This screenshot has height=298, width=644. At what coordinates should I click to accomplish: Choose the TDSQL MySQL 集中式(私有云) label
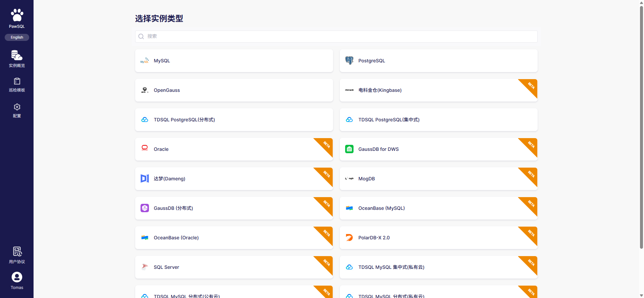tap(391, 267)
